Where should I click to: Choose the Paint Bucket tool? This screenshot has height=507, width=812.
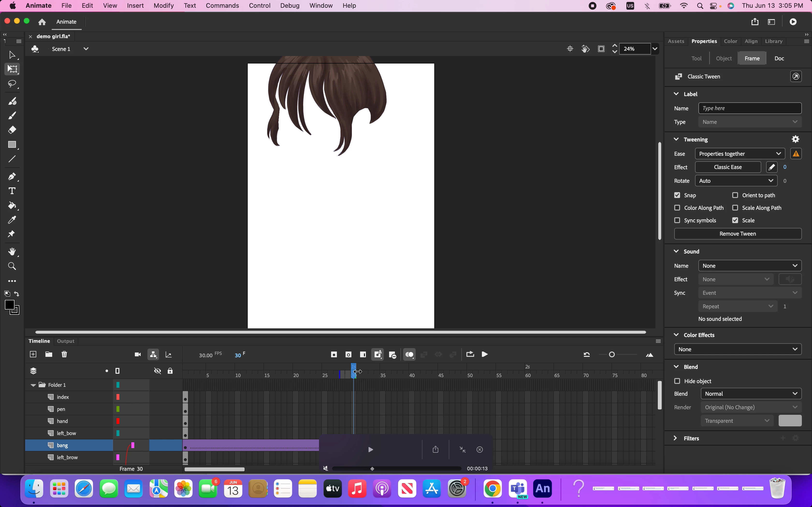(x=12, y=205)
